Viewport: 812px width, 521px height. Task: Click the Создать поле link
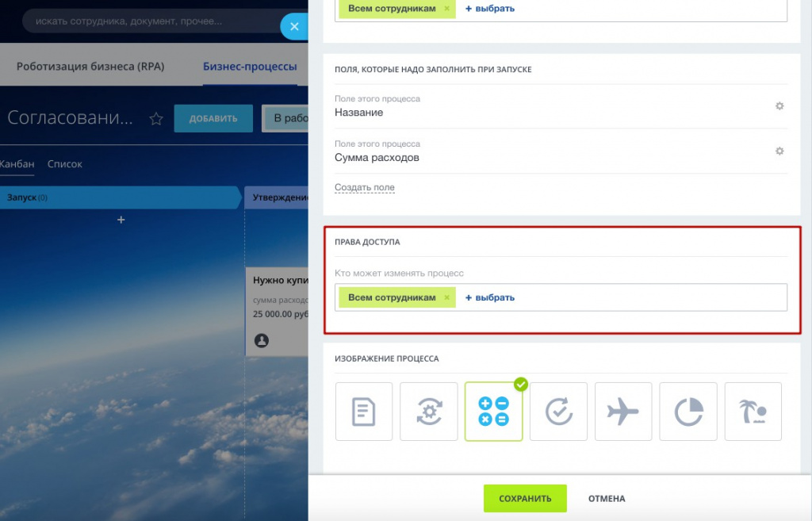tap(365, 188)
